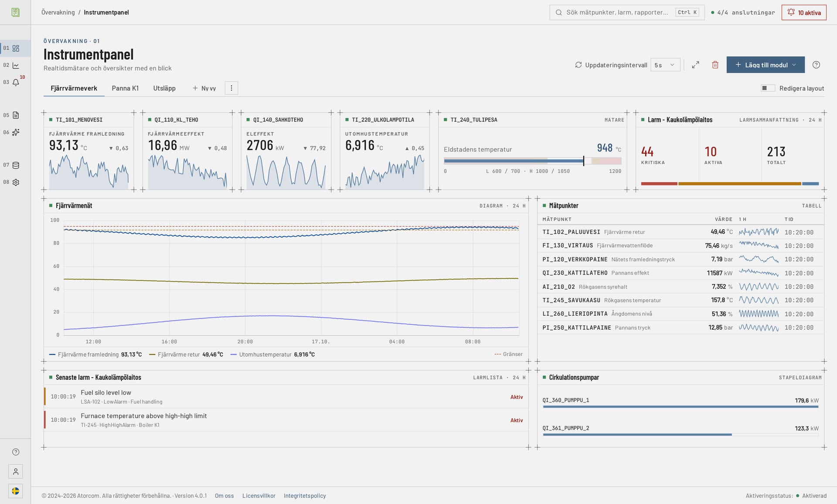Select the TI_245_SAVUKAASU table row
This screenshot has width=837, height=504.
680,300
